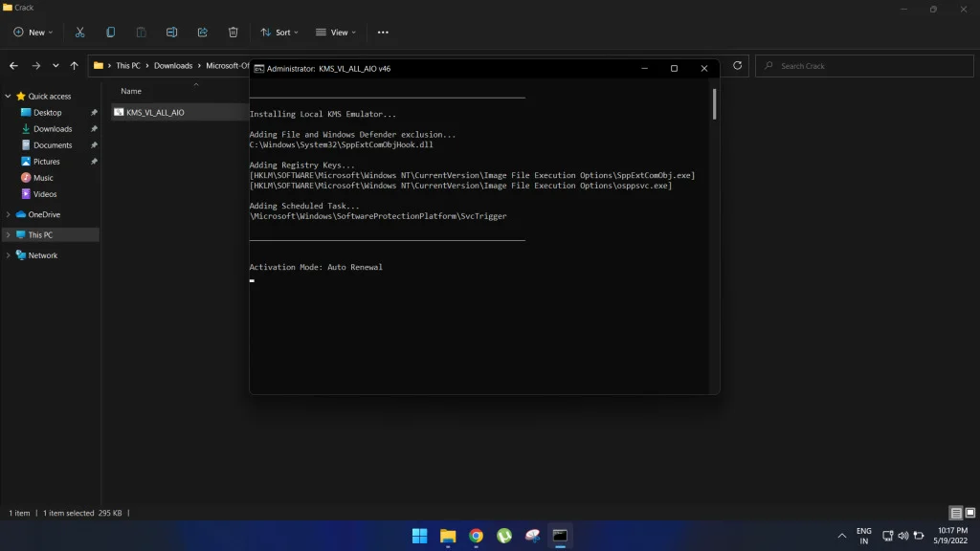Open the Windows Start menu

419,536
